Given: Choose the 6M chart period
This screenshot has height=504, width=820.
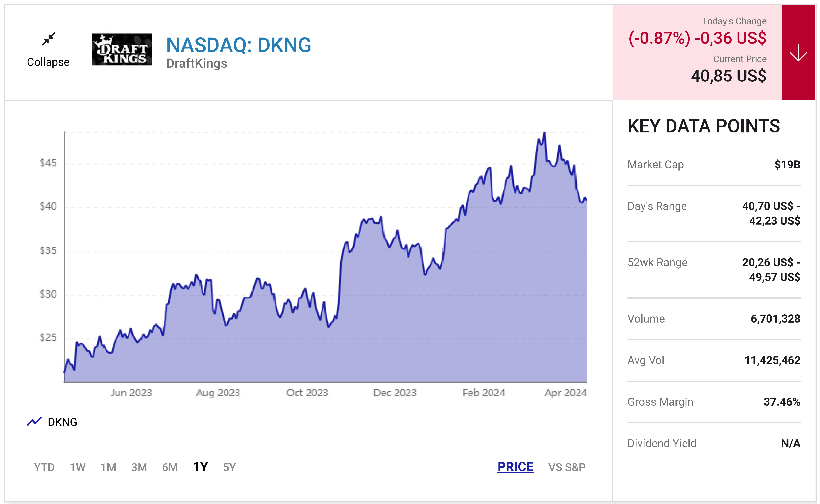Looking at the screenshot, I should (170, 467).
